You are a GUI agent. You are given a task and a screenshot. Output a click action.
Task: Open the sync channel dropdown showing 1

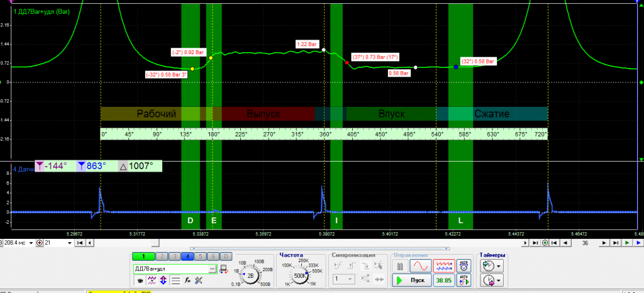click(x=343, y=279)
